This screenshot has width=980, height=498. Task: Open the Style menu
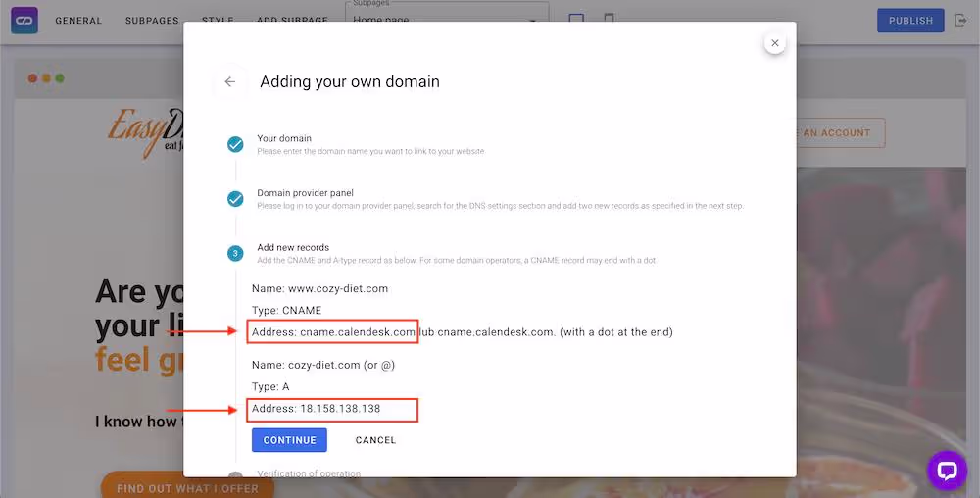(x=218, y=21)
